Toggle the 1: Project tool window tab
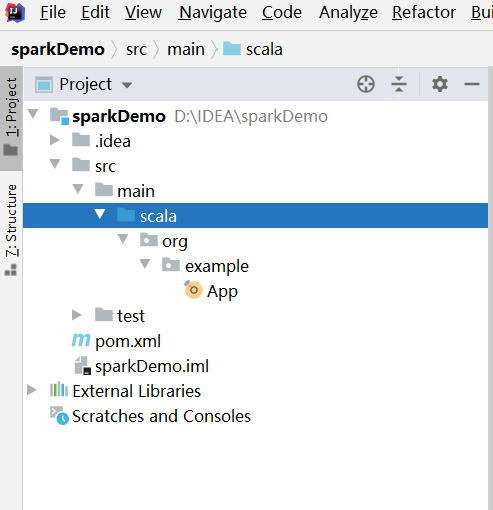Viewport: 493px width, 510px height. [11, 118]
